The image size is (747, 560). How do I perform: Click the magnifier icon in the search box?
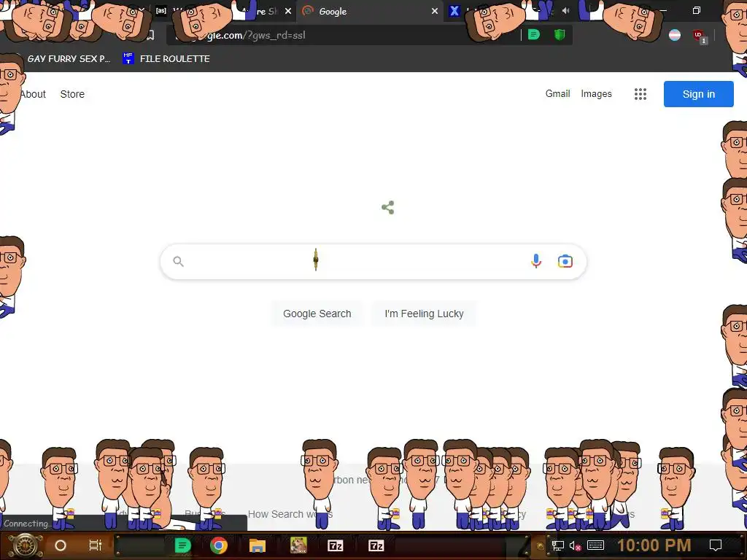click(178, 262)
